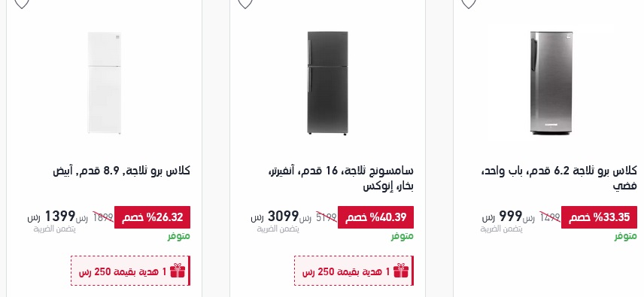Click متوفر availability label under Samsung fridge
The height and width of the screenshot is (297, 644).
pyautogui.click(x=402, y=236)
